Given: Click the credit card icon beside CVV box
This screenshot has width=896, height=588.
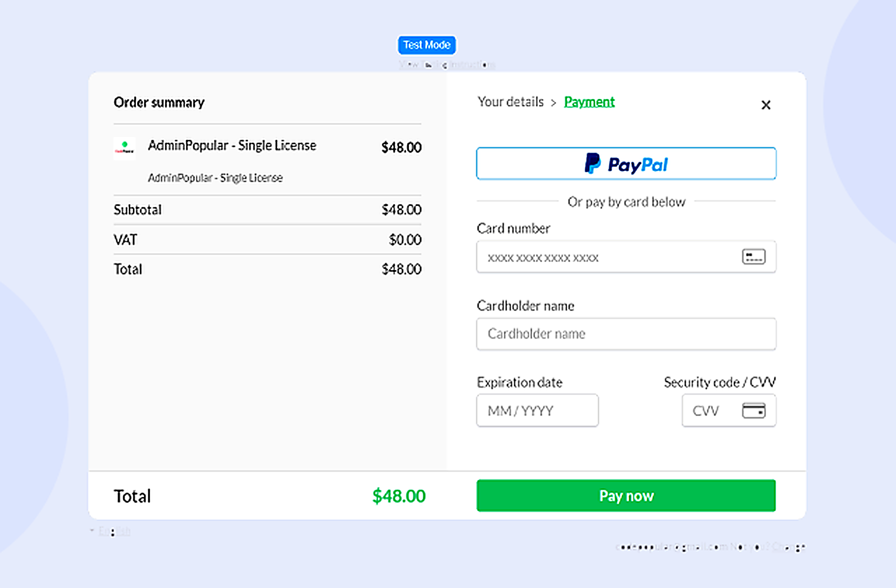Looking at the screenshot, I should click(x=755, y=410).
